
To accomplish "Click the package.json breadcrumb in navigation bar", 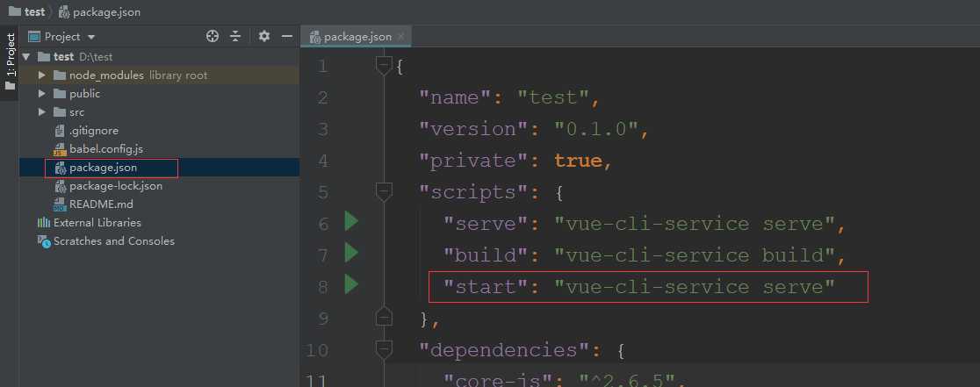I will click(99, 12).
